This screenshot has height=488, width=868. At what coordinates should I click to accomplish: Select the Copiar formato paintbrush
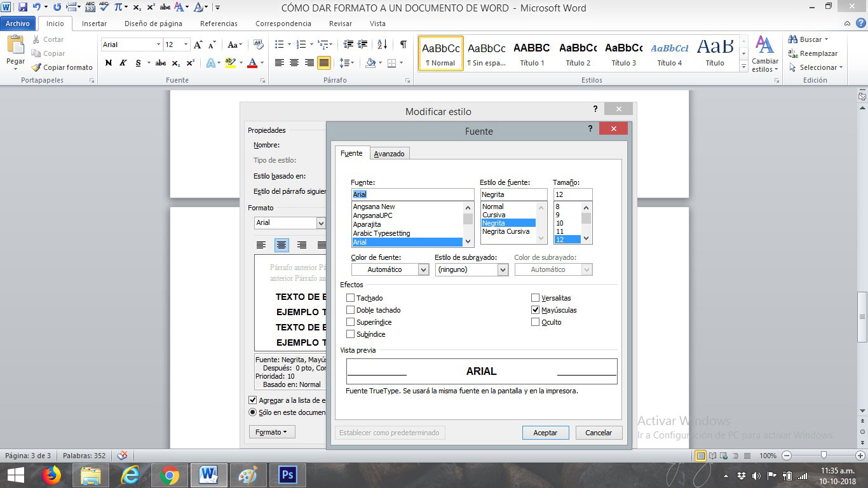(x=62, y=67)
